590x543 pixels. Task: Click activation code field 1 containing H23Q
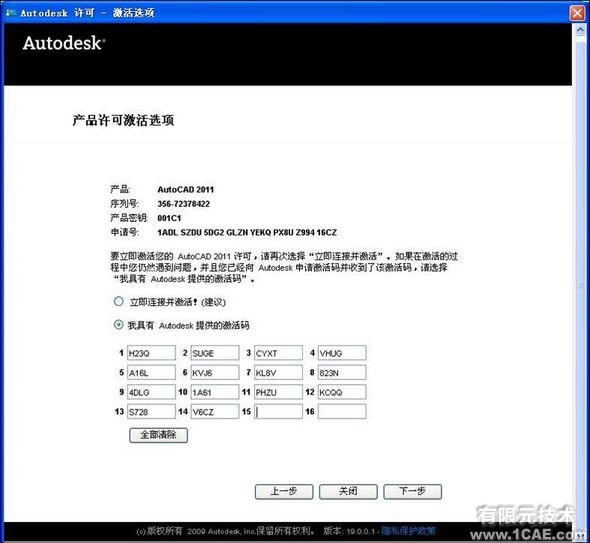tap(151, 353)
